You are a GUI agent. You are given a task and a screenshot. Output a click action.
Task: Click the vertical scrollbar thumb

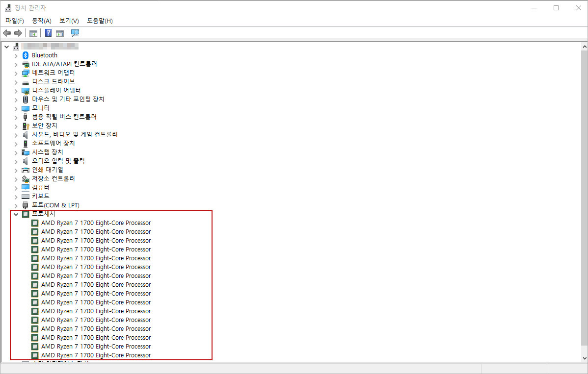tap(584, 198)
